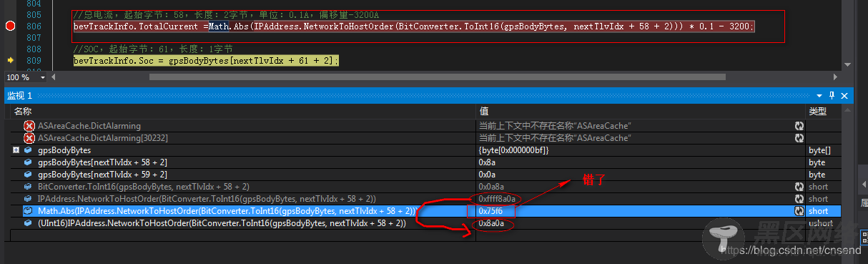The height and width of the screenshot is (264, 868).
Task: Open the Watch window position dropdown arrow
Action: coord(820,95)
